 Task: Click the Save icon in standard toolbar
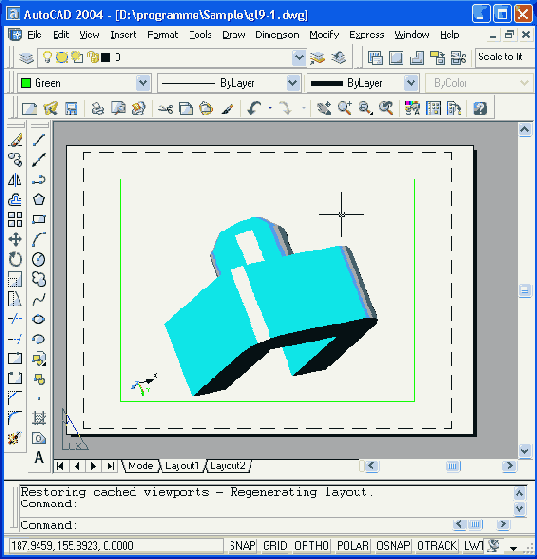point(71,108)
